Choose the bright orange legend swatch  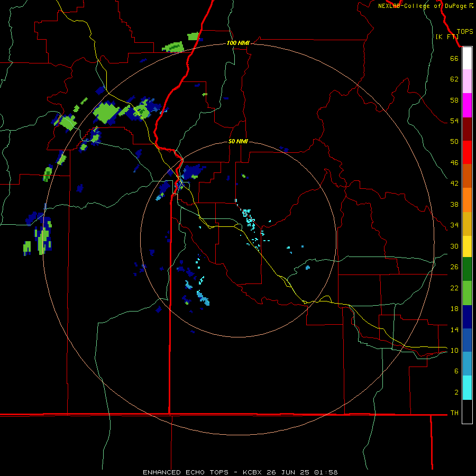467,200
